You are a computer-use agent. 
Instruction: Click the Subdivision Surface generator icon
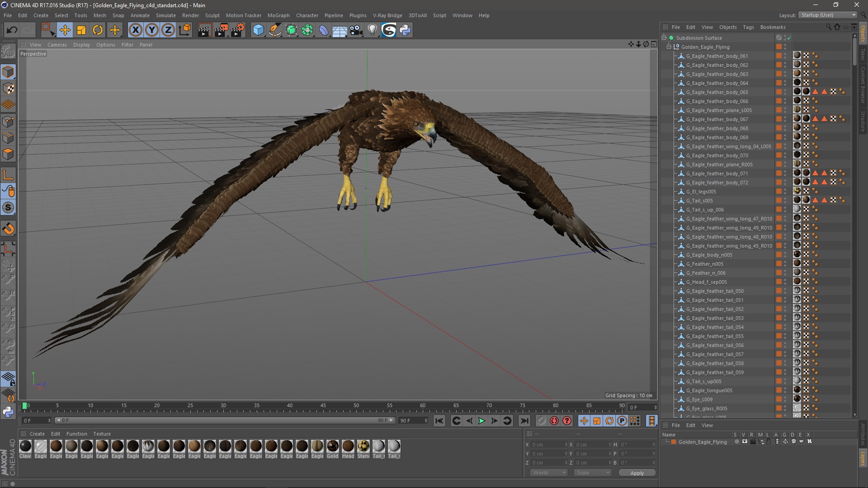tap(291, 30)
